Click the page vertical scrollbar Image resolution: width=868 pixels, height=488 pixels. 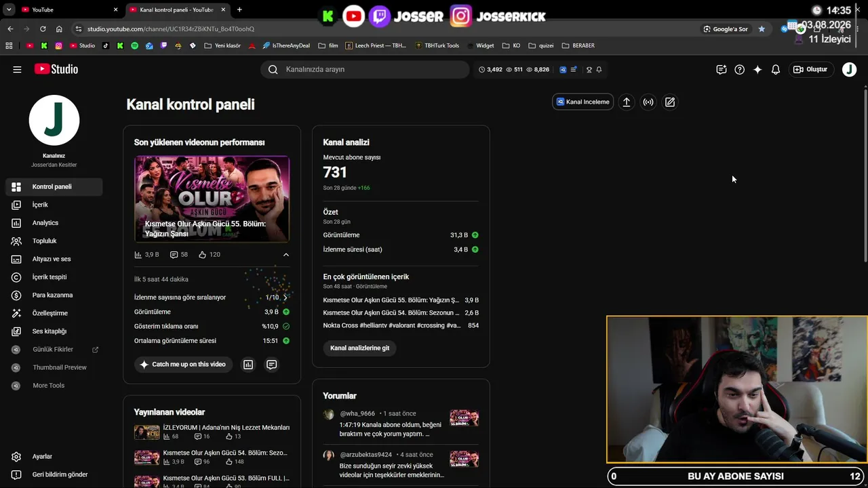point(865,175)
